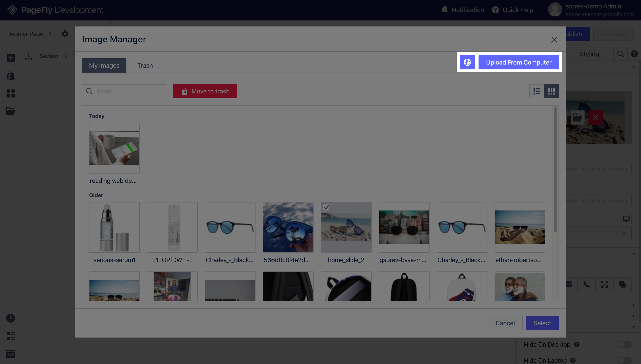Toggle Hide On Laptop switch
The width and height of the screenshot is (641, 364).
(624, 360)
